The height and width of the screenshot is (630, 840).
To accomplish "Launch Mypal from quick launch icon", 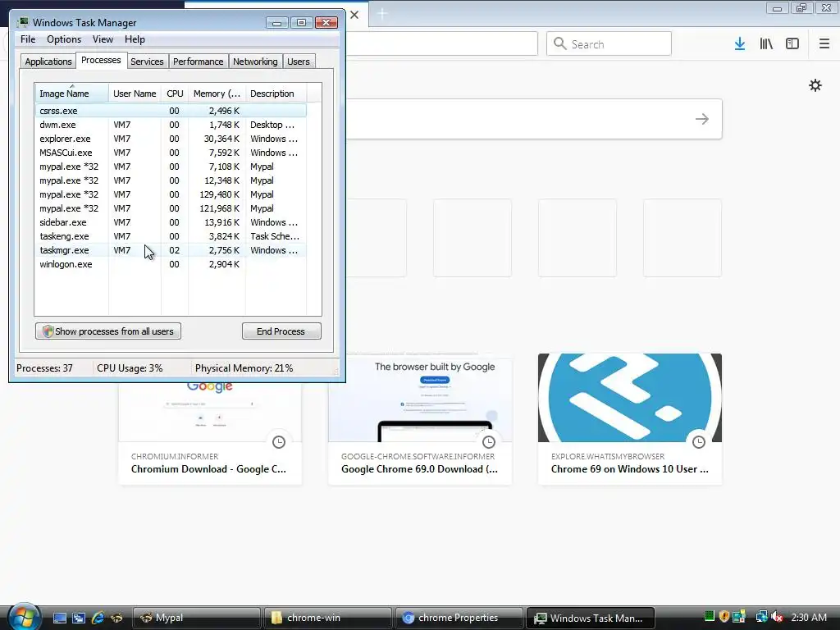I will tap(116, 618).
